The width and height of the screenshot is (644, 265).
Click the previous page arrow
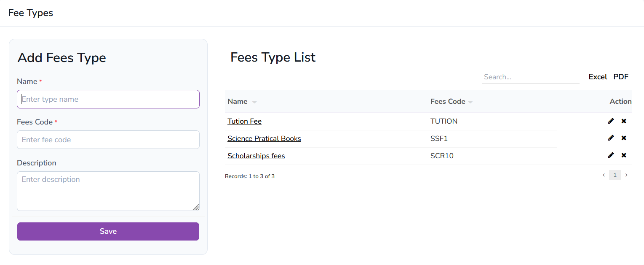[603, 175]
